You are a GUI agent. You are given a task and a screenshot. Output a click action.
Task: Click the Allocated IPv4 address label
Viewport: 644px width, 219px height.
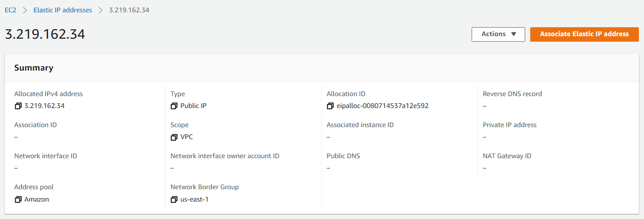[x=49, y=94]
